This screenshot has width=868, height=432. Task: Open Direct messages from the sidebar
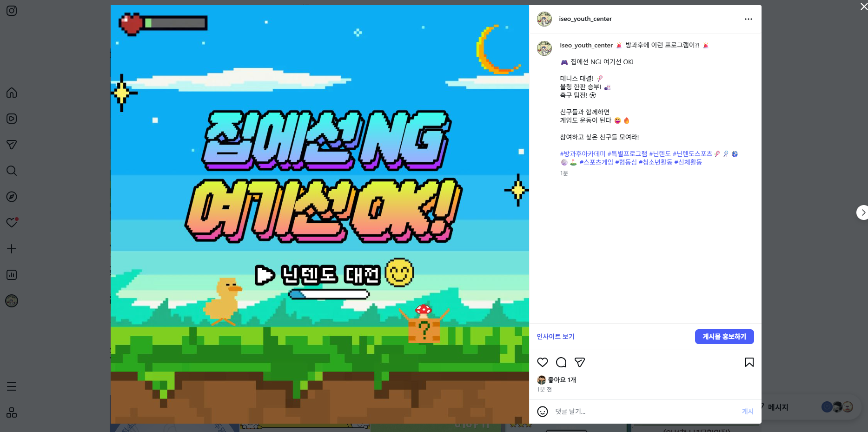pyautogui.click(x=12, y=145)
